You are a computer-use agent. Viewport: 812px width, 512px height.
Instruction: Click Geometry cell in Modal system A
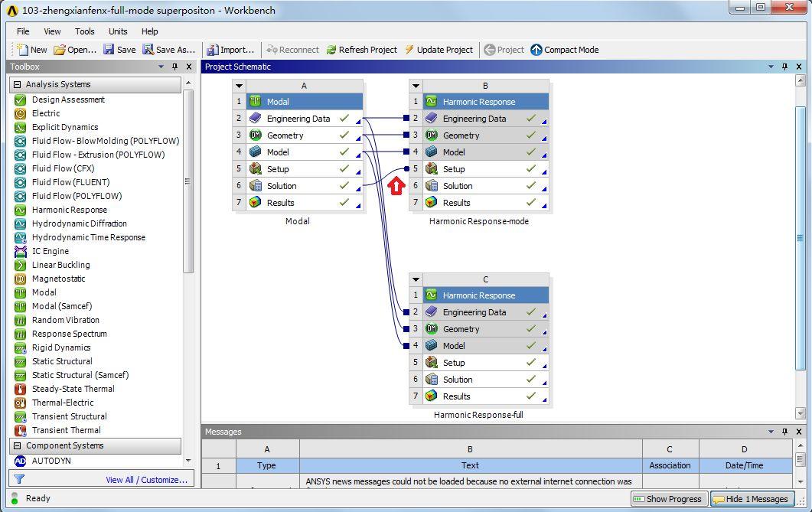point(304,135)
